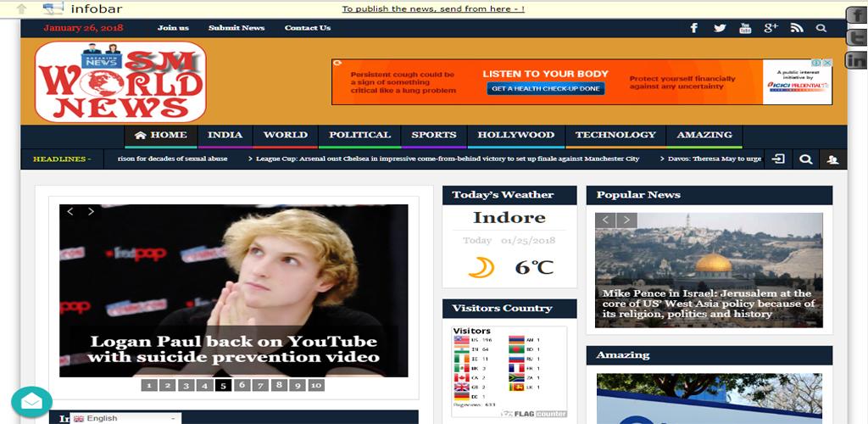This screenshot has height=424, width=868.
Task: Click the floating Twitter share button at right edge
Action: pyautogui.click(x=856, y=37)
